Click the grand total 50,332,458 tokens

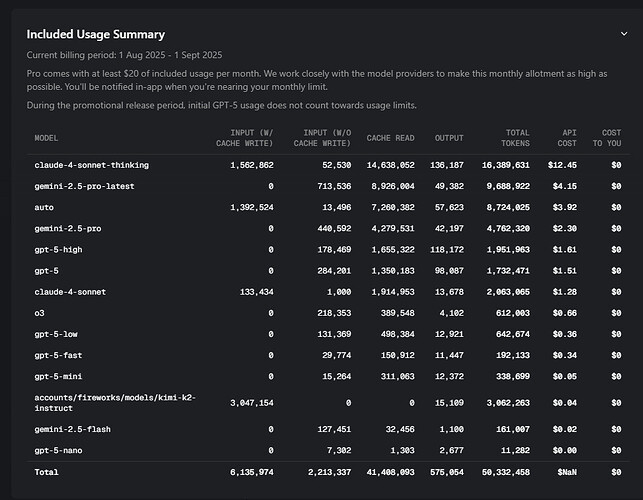[506, 472]
